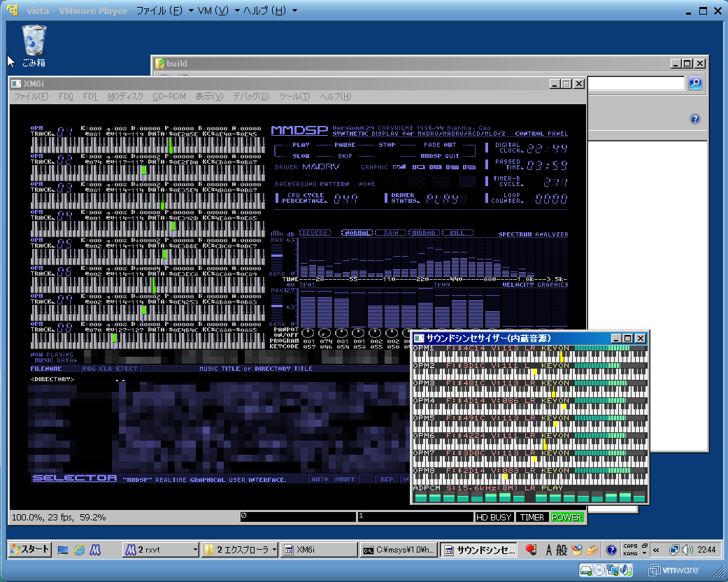Expand the 2 エクスプローラ taskbar group

(x=274, y=550)
